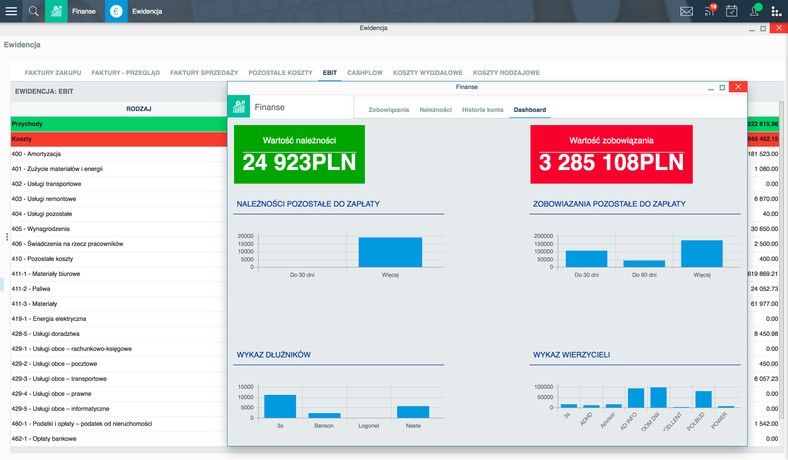Open the calendar icon in top bar
Viewport: 788px width, 460px height.
pos(732,11)
